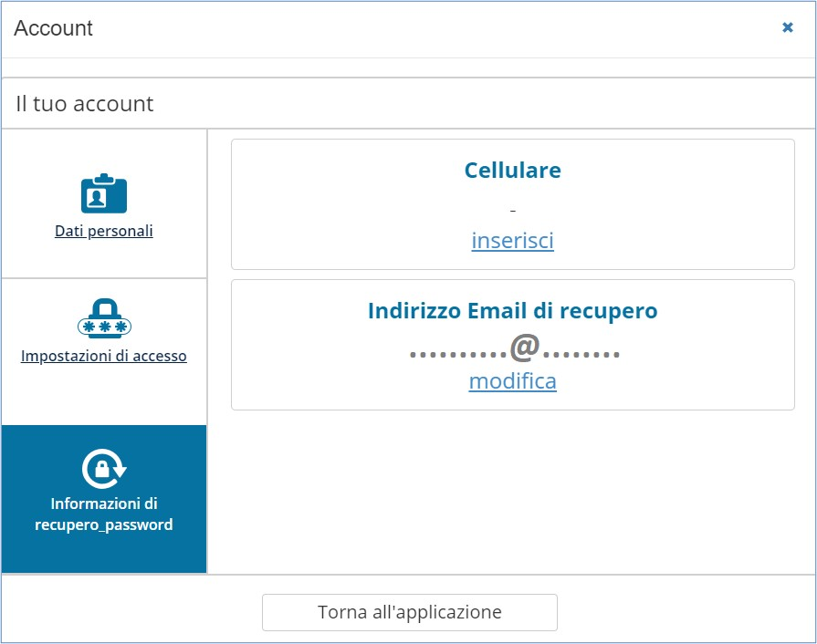Open the Impostazioni di accesso text link

pyautogui.click(x=104, y=356)
